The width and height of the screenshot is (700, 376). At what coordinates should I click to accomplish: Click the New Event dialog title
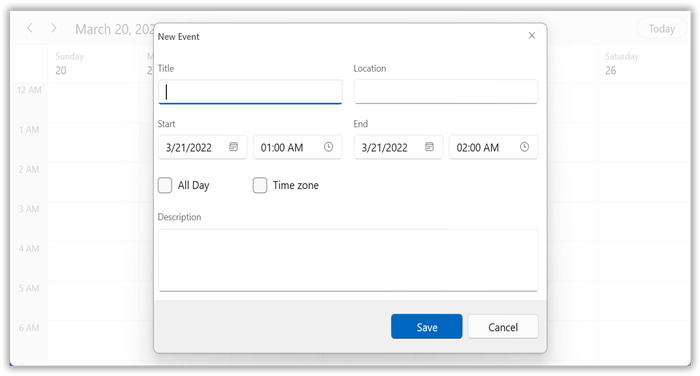tap(179, 37)
